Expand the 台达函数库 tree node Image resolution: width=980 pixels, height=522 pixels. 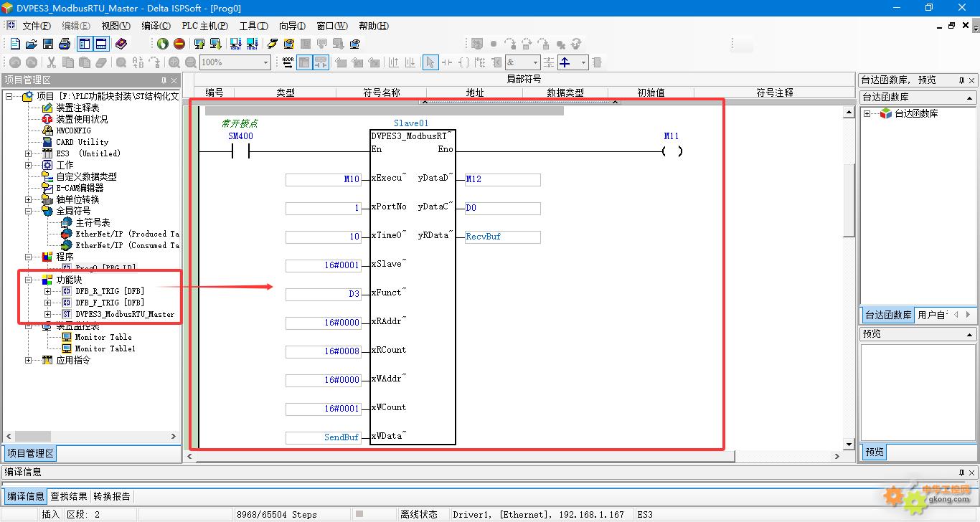[867, 114]
